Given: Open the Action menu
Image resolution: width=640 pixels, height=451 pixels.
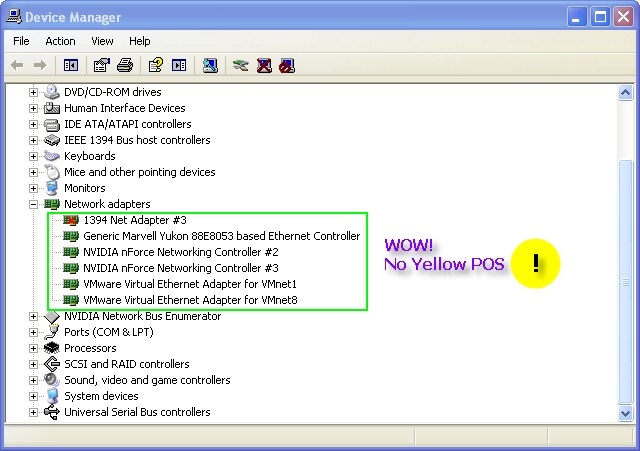Looking at the screenshot, I should [x=60, y=41].
